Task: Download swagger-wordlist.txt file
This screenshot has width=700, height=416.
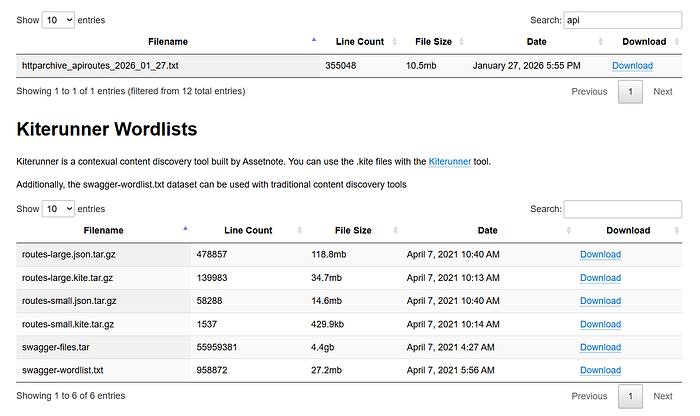Action: click(600, 370)
